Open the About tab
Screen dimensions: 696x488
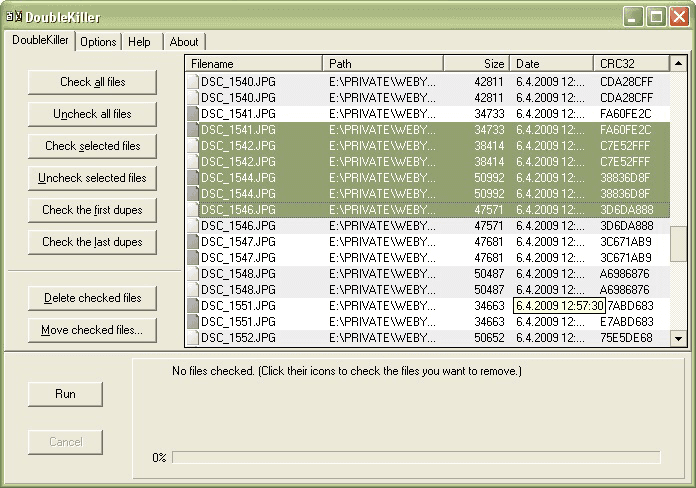coord(184,42)
